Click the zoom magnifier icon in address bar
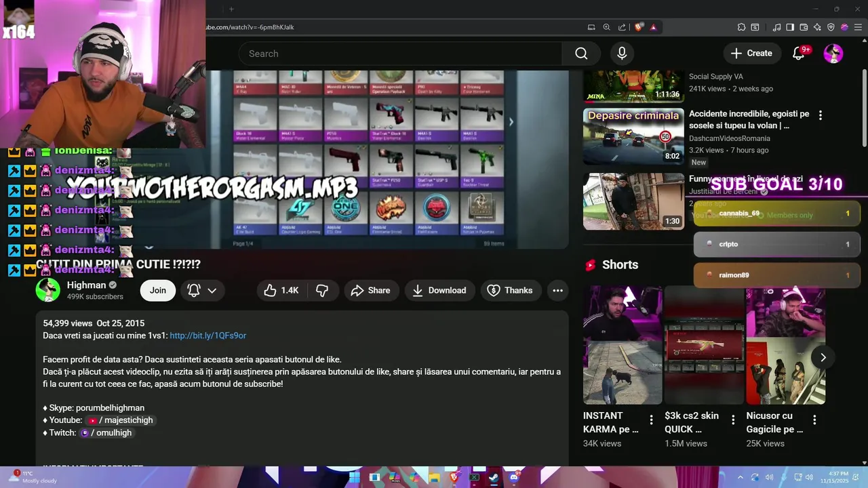868x488 pixels. tap(607, 27)
